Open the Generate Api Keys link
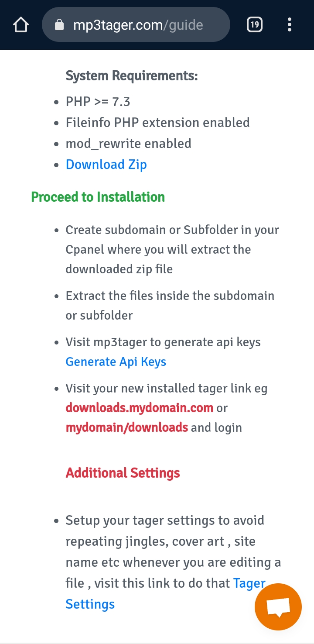This screenshot has width=314, height=644. (116, 362)
